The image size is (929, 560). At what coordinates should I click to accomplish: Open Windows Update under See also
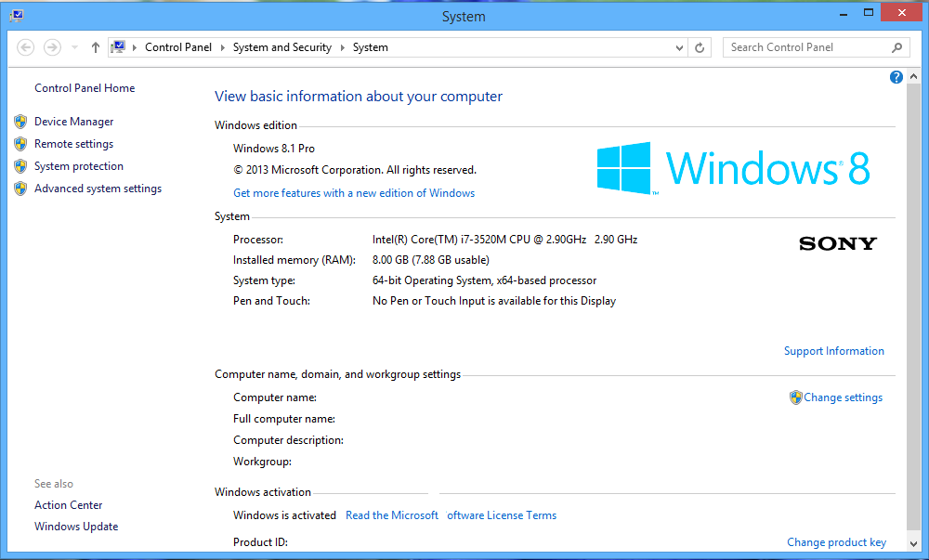pyautogui.click(x=76, y=527)
